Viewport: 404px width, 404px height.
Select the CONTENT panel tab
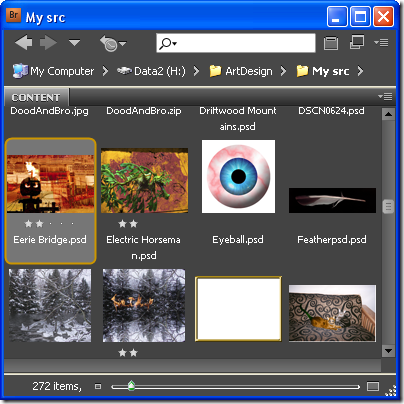(36, 97)
